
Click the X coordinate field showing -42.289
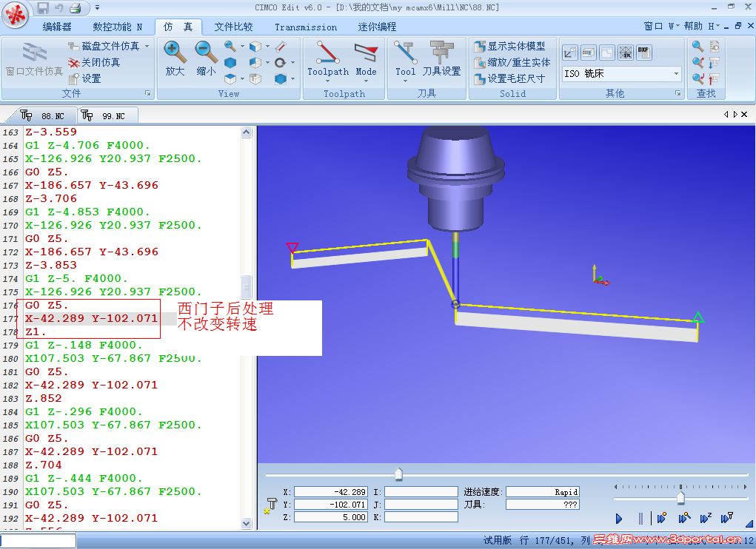pos(331,492)
